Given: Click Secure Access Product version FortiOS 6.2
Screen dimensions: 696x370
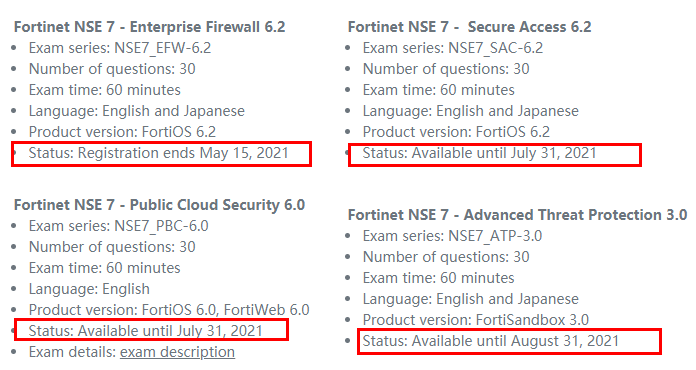Looking at the screenshot, I should (x=456, y=132).
